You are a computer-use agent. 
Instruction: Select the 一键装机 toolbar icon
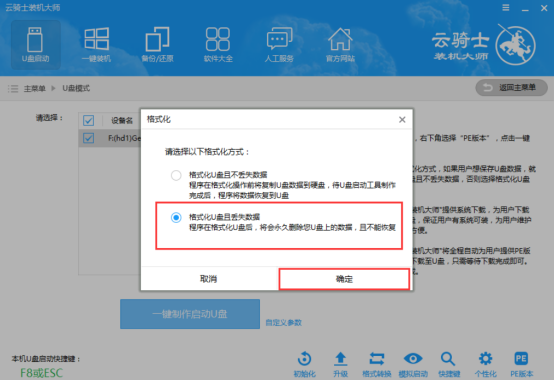pos(96,45)
